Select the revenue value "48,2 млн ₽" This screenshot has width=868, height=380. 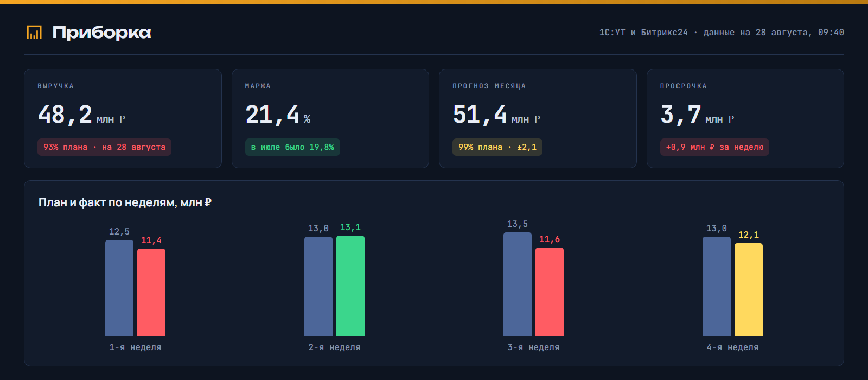[x=82, y=115]
